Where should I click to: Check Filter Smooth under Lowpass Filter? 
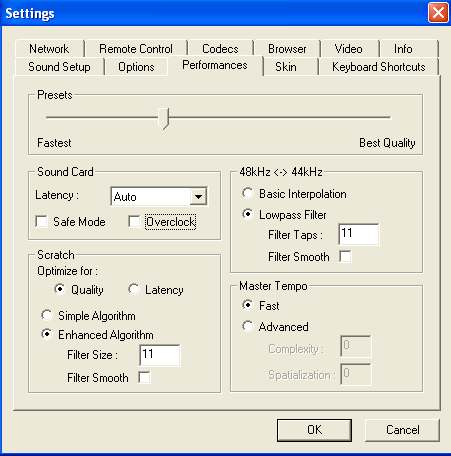point(345,257)
